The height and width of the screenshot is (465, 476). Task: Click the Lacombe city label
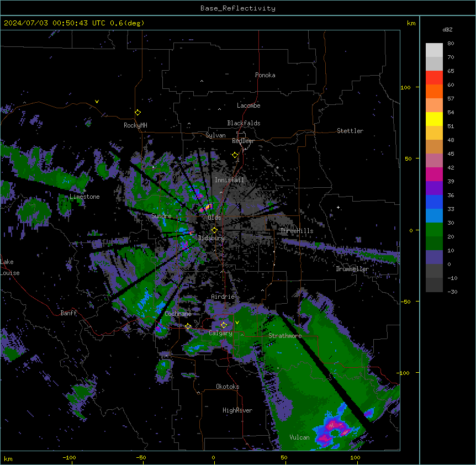pyautogui.click(x=248, y=105)
